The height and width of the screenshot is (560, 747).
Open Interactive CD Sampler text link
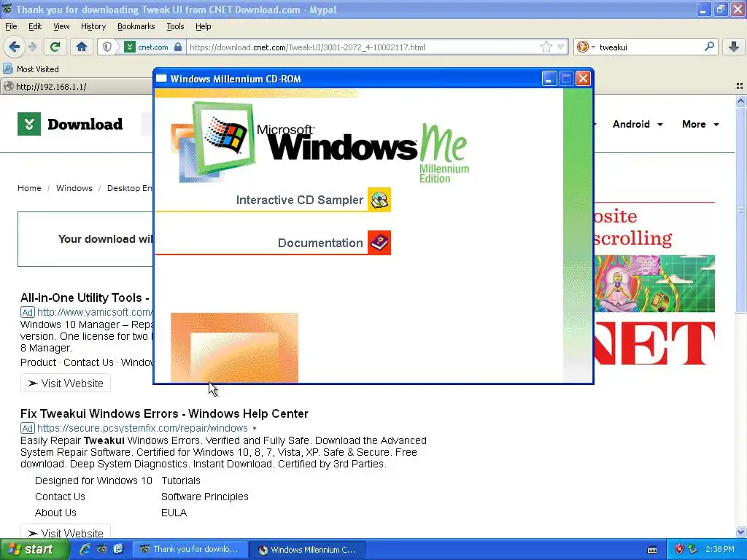[299, 200]
